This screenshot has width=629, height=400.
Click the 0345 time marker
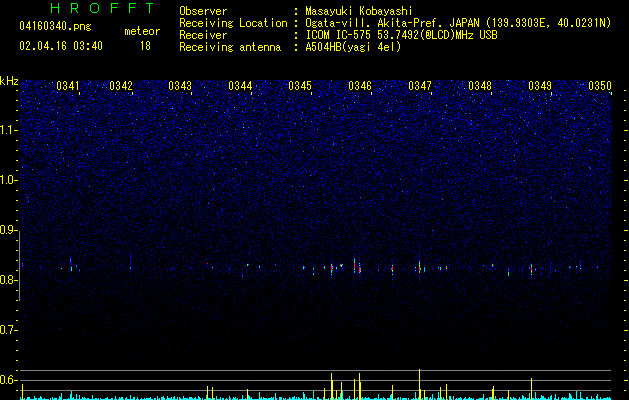point(300,86)
